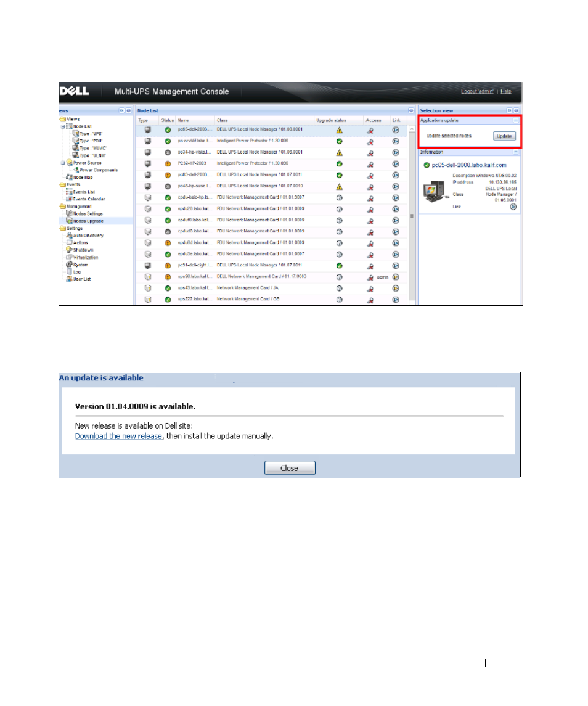This screenshot has width=588, height=706.
Task: Click upgrade warning icon for pc65-dell-2008 row
Action: click(340, 130)
